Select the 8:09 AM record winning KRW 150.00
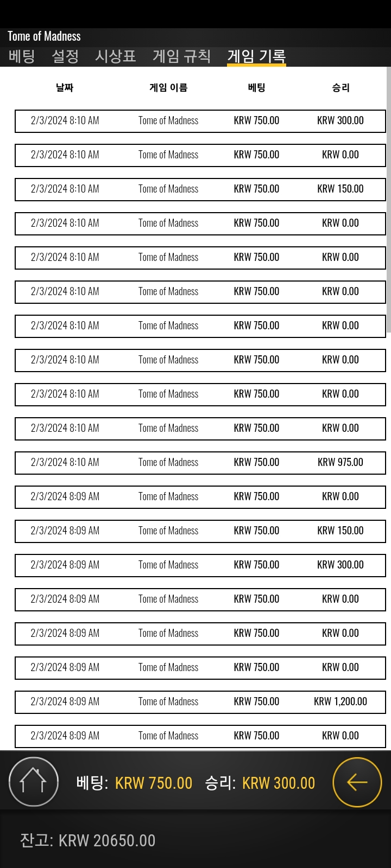The height and width of the screenshot is (868, 391). click(x=200, y=531)
